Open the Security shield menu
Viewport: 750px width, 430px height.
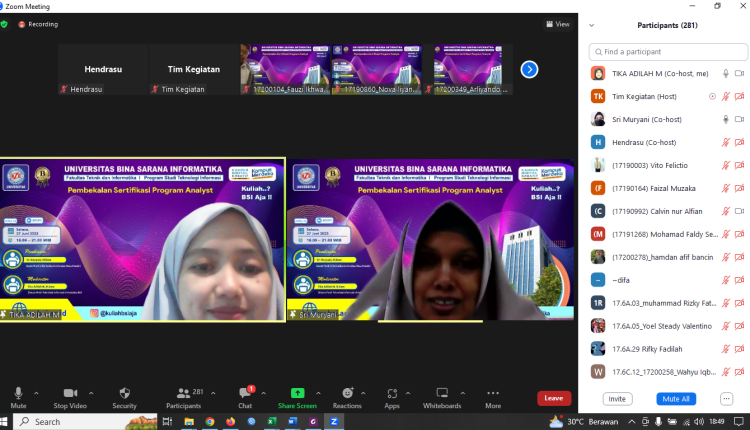124,398
